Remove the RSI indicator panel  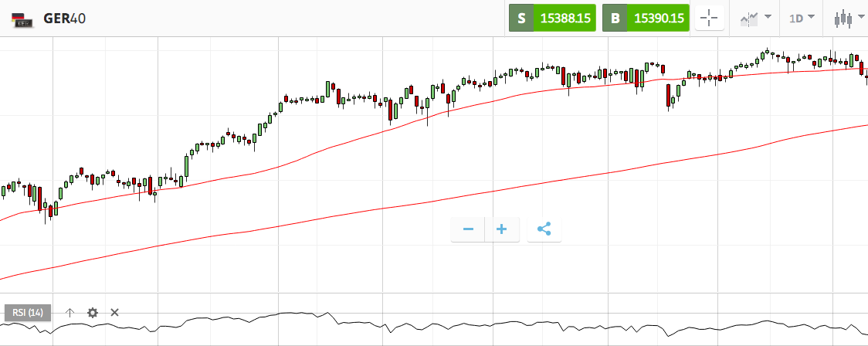(114, 313)
